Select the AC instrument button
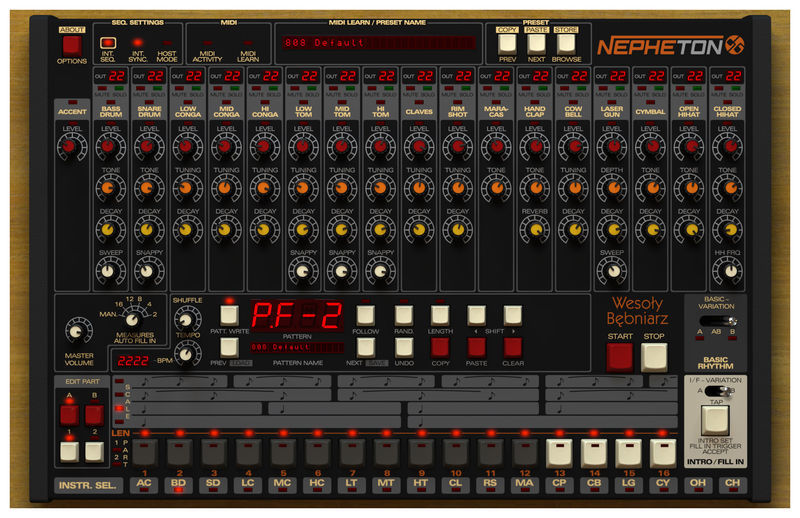800x518 pixels. [x=144, y=485]
